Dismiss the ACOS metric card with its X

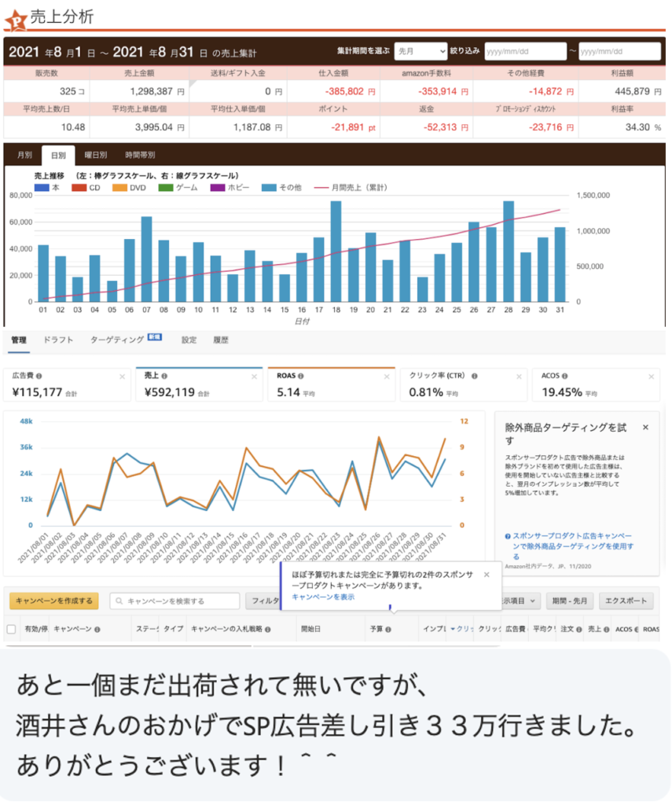(650, 377)
